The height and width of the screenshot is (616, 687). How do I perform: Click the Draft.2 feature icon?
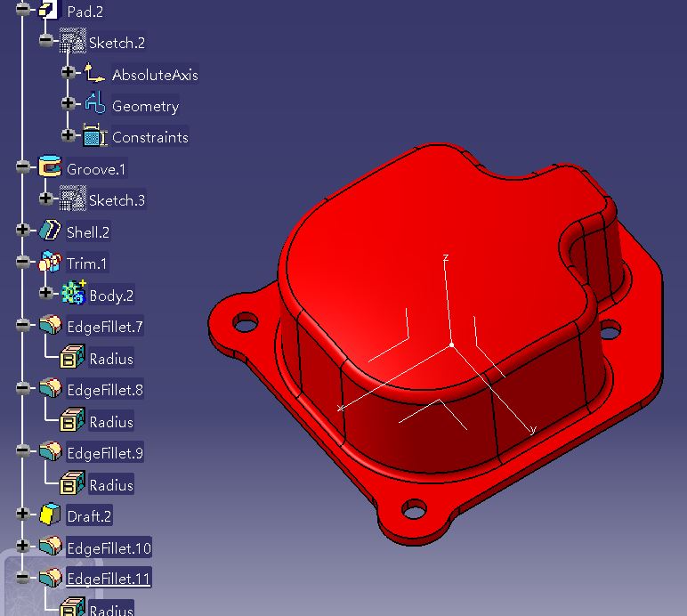pyautogui.click(x=50, y=514)
